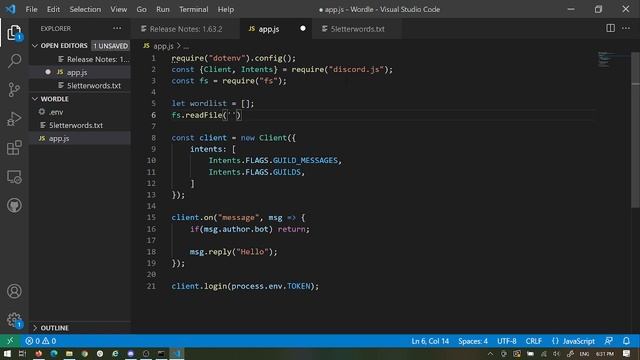Click the editor vertical scrollbar
Viewport: 640px width, 360px height.
635,130
